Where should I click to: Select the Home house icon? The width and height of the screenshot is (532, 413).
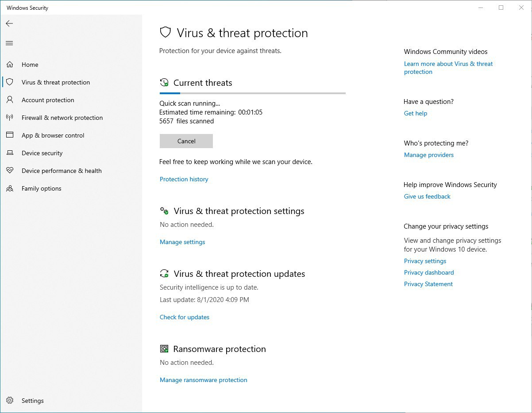click(x=10, y=65)
